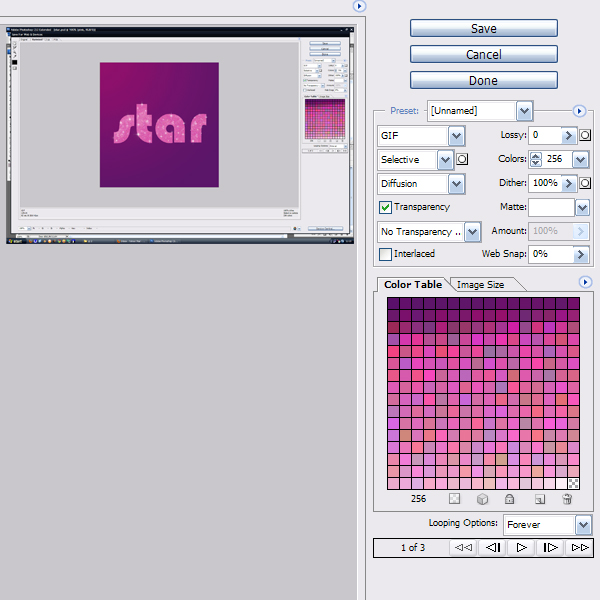Open the Diffusion dither algorithm dropdown
This screenshot has width=600, height=600.
coord(456,184)
